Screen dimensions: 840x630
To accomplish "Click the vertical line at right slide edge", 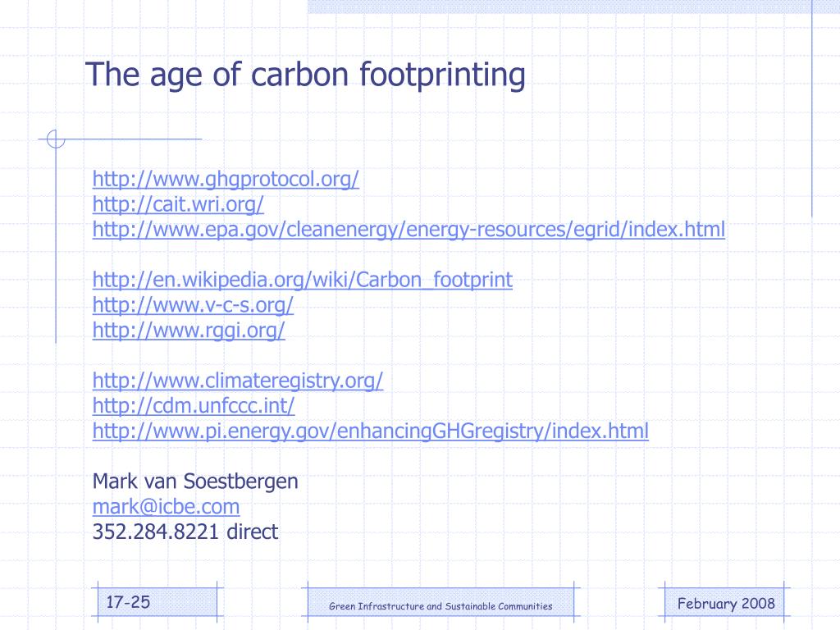I will click(812, 108).
